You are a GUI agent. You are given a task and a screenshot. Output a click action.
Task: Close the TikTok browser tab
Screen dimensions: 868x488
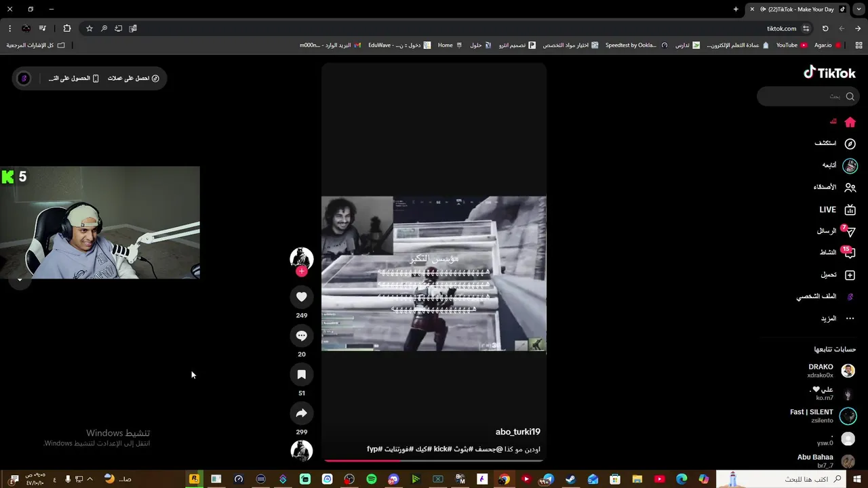coord(751,9)
